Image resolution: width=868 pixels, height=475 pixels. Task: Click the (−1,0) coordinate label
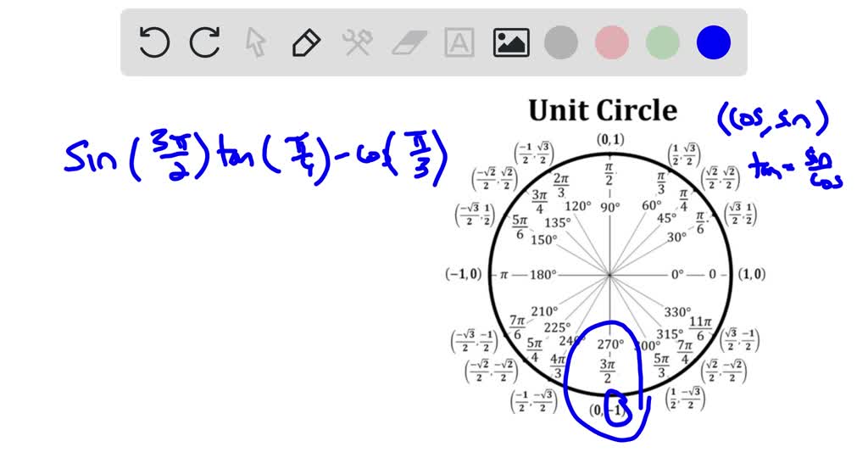(x=464, y=274)
